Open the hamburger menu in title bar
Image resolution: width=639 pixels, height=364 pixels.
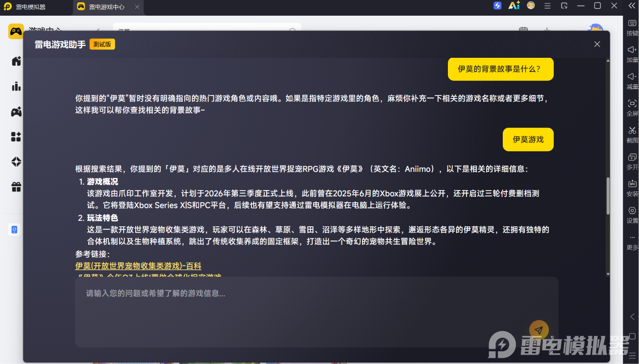point(547,6)
